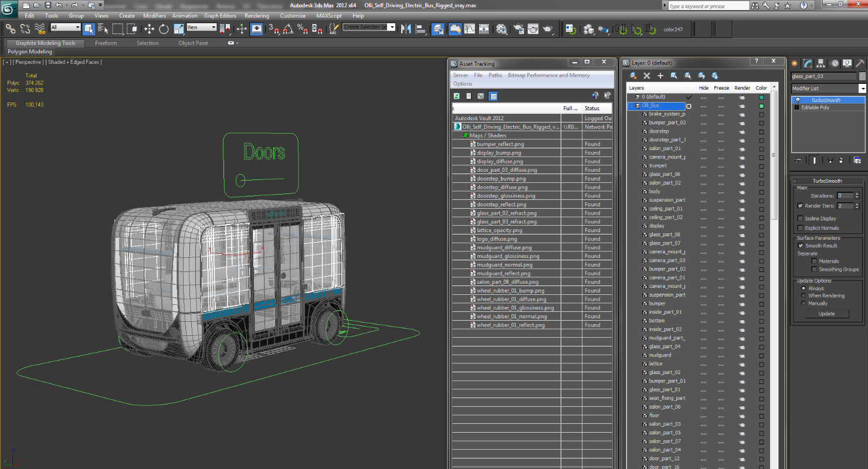This screenshot has width=868, height=469.
Task: Click the glass_part_03 object color swatch
Action: (x=862, y=76)
